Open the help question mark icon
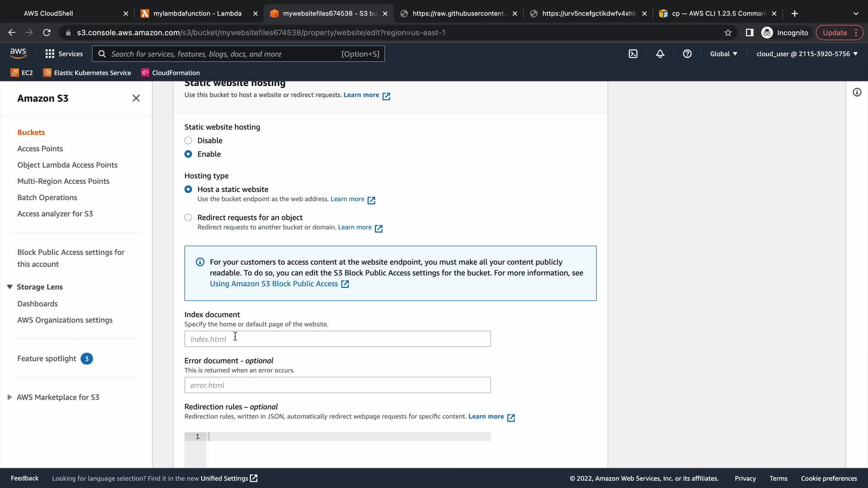Viewport: 868px width, 488px height. (687, 54)
